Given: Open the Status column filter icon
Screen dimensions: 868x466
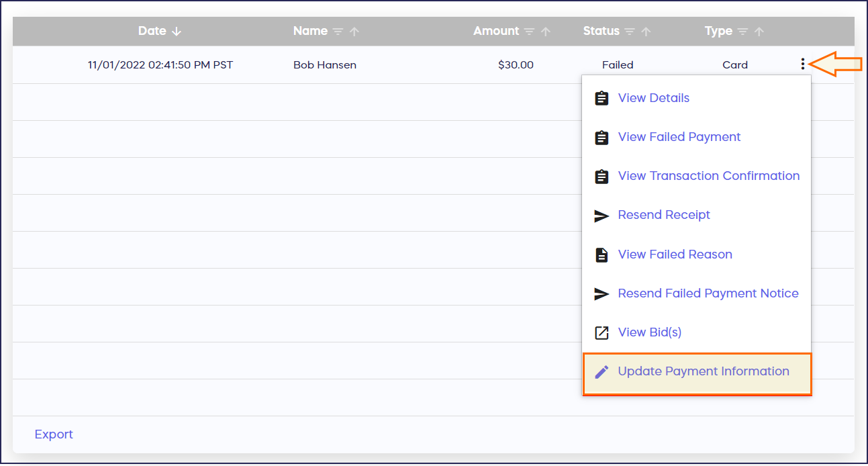Looking at the screenshot, I should (629, 32).
